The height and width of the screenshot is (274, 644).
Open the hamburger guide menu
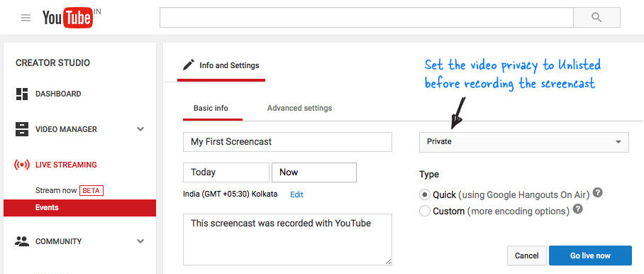click(26, 18)
